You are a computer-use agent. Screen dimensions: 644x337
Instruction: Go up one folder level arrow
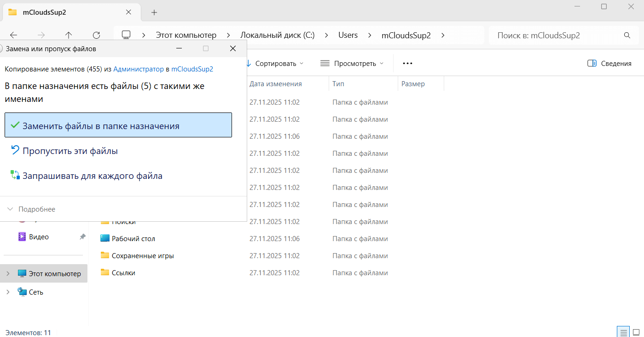click(x=69, y=35)
